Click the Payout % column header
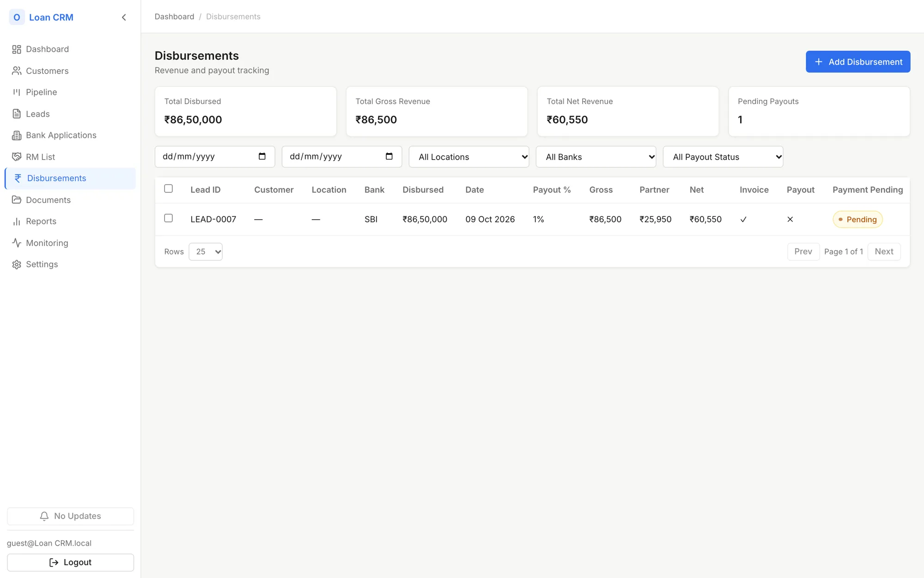Viewport: 924px width, 578px height. pos(552,190)
